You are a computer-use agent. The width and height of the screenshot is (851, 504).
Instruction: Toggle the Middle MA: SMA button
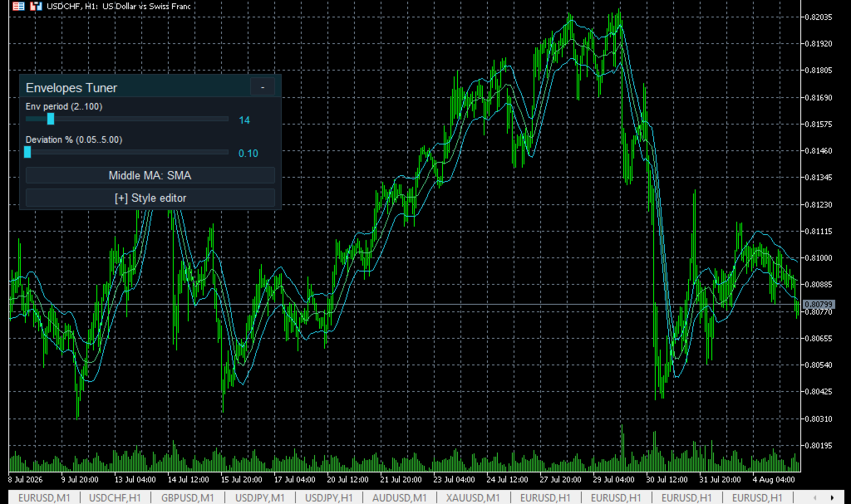click(x=150, y=175)
